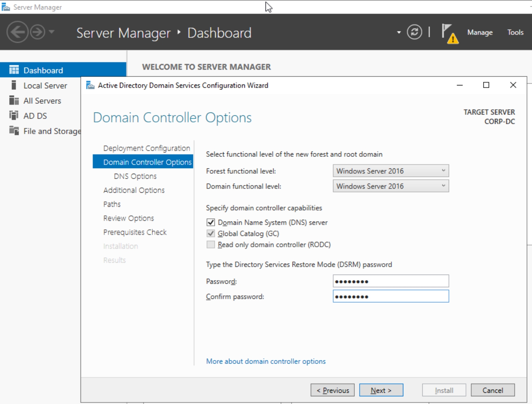Screen dimensions: 532x404
Task: Open the Tools menu
Action: pyautogui.click(x=515, y=32)
